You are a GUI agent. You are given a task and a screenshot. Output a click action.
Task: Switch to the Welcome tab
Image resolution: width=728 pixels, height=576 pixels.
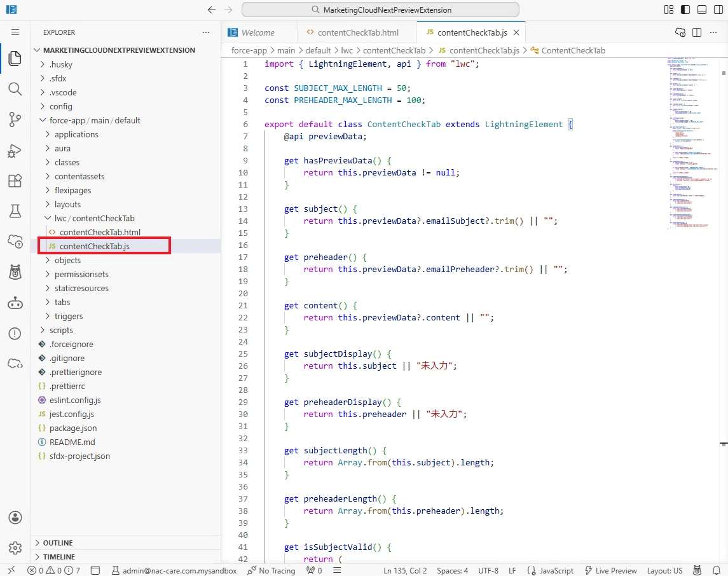click(x=258, y=32)
